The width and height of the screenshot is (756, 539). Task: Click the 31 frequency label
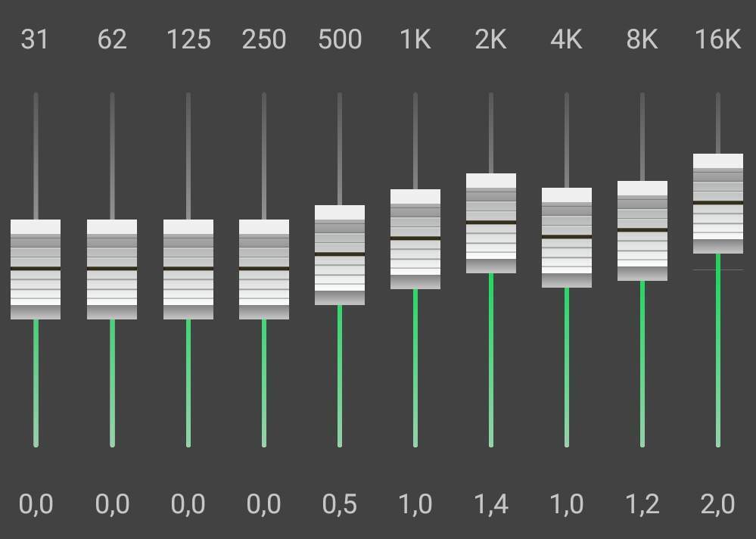35,39
